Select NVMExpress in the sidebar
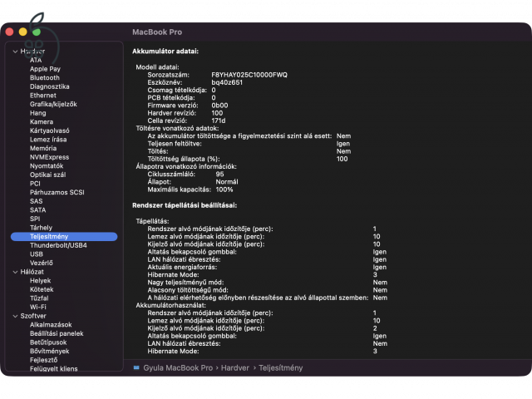The width and height of the screenshot is (532, 399). click(x=49, y=157)
